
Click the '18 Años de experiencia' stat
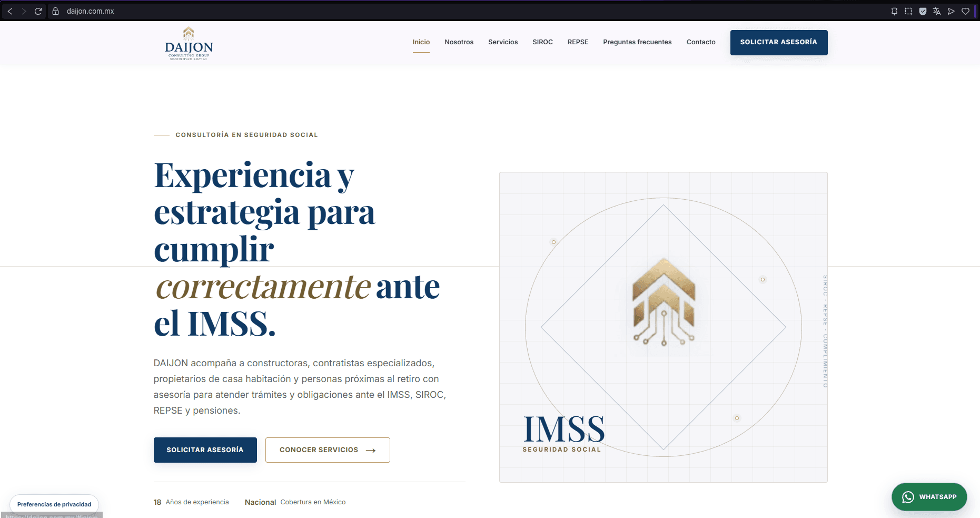191,502
